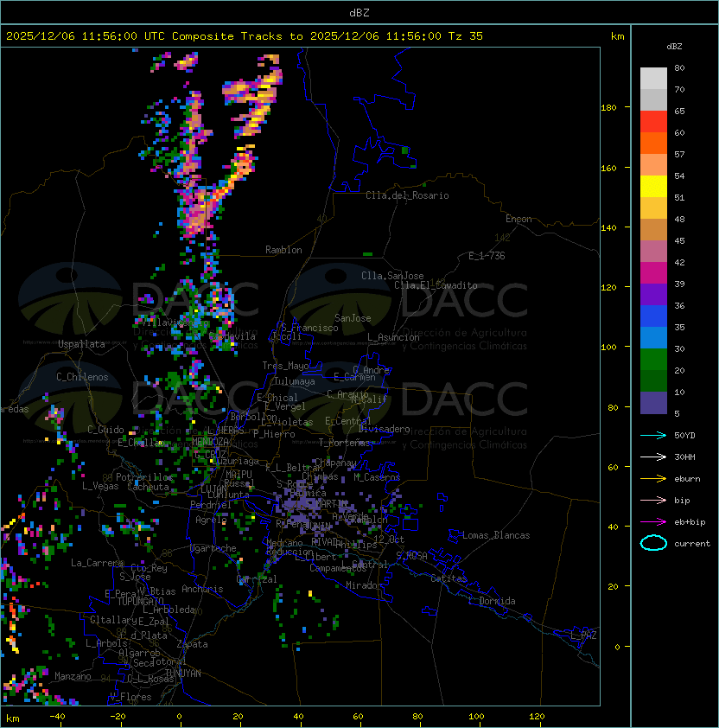The width and height of the screenshot is (719, 728).
Task: Select the 'Tres_Mayo' label
Action: click(285, 366)
